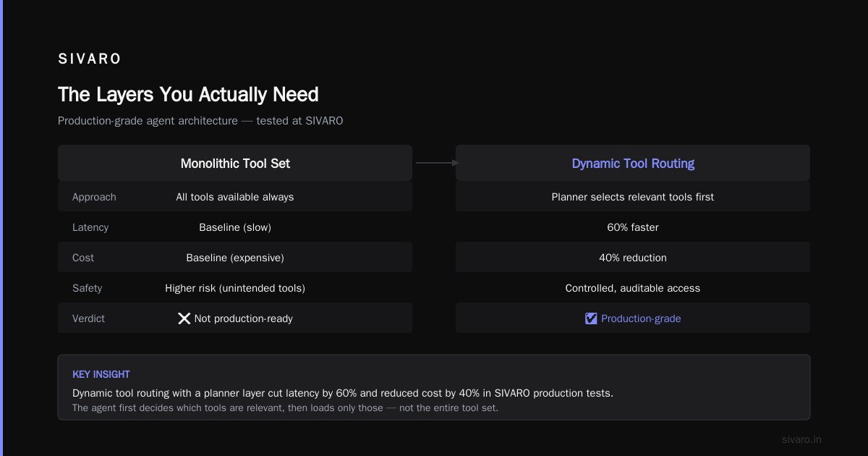
Task: Select the heading "The Layers You Actually Need"
Action: tap(188, 94)
